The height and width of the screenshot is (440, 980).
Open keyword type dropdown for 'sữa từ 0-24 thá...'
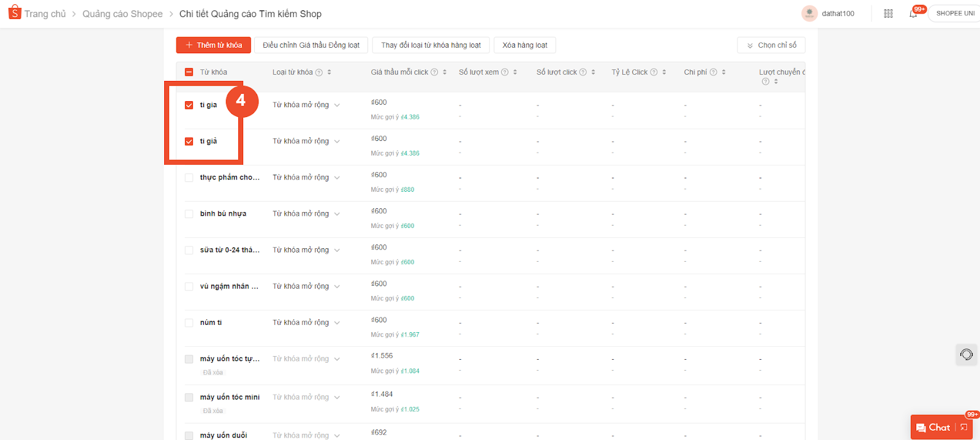tap(306, 249)
